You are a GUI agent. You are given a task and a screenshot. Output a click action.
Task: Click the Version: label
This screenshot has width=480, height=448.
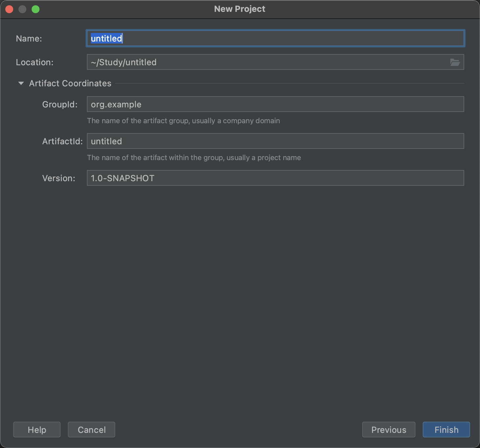click(x=59, y=178)
